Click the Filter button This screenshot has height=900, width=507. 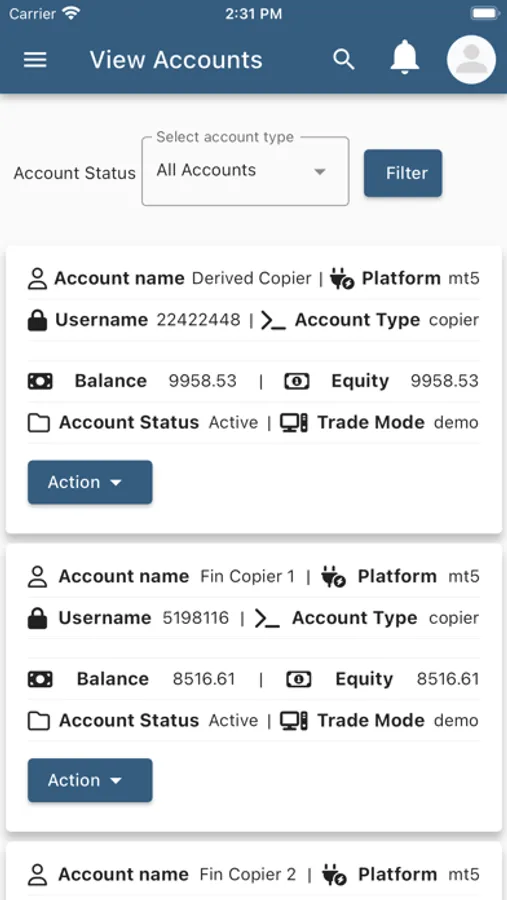(403, 173)
